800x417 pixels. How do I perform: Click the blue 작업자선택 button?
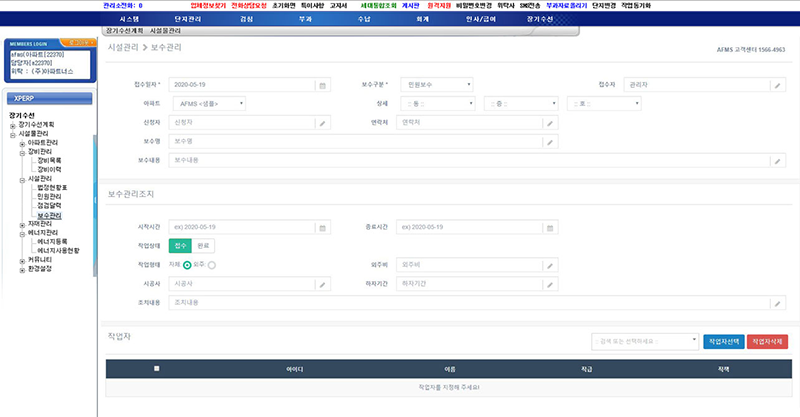(724, 341)
